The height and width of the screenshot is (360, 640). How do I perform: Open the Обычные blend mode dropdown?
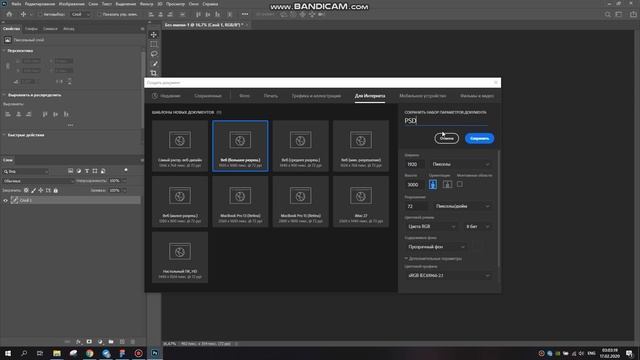[38, 181]
